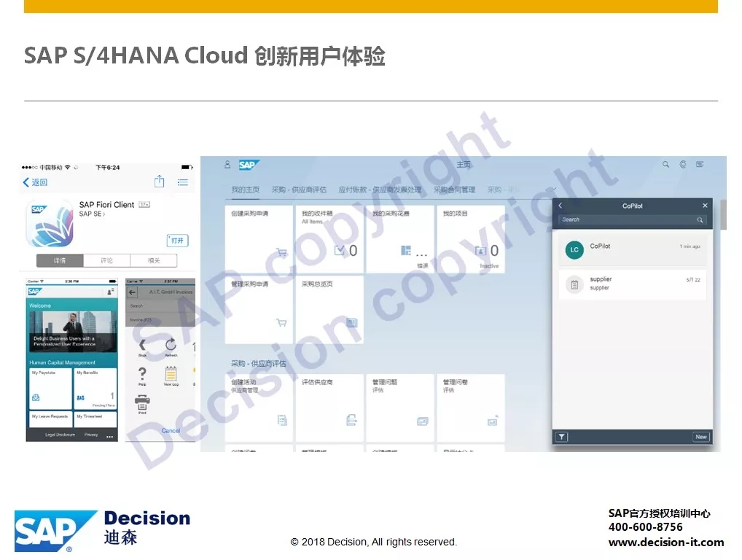Click the Cancel link in the app screenshot
The width and height of the screenshot is (742, 560).
tap(171, 431)
